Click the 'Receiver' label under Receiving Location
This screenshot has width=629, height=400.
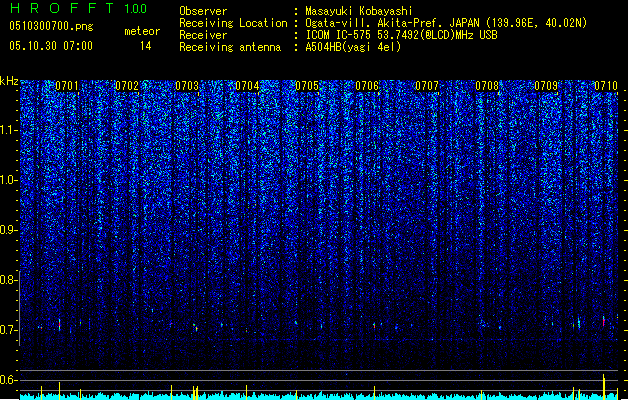coord(203,35)
